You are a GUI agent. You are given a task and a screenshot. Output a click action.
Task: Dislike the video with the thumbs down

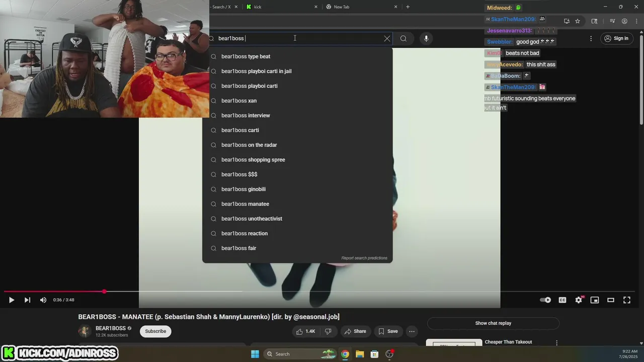coord(328,331)
